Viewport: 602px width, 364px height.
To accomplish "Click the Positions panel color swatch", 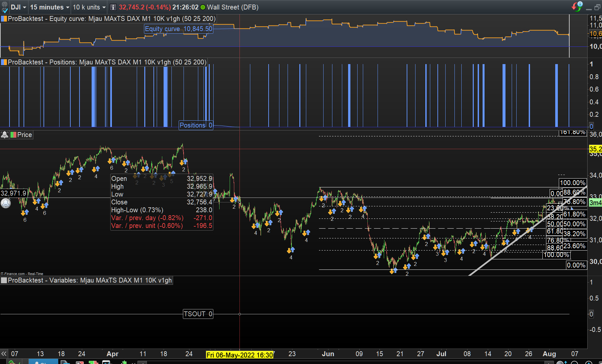I will point(4,62).
